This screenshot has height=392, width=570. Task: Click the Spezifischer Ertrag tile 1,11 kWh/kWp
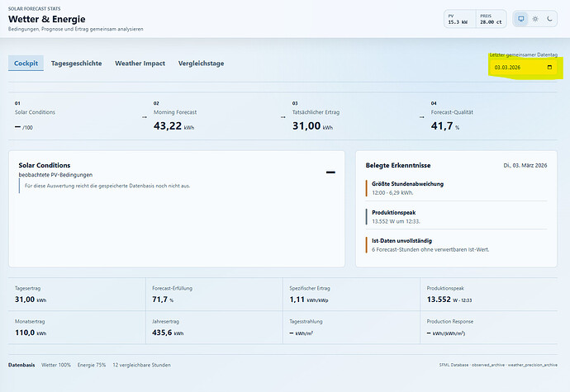[x=351, y=295]
